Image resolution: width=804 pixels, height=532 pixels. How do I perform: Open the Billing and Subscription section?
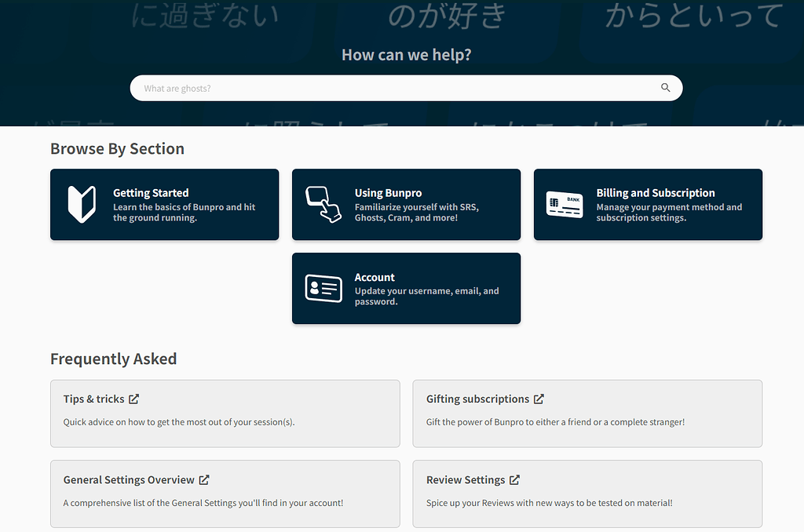(648, 204)
